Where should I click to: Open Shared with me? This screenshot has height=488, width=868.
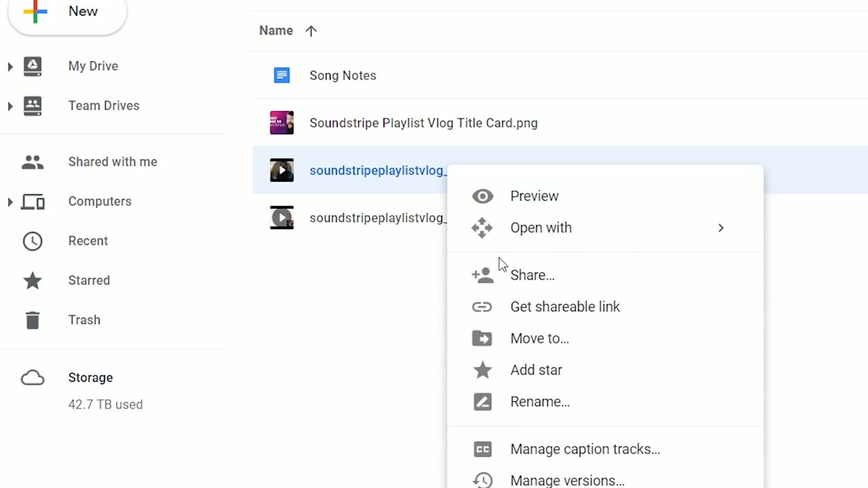click(x=113, y=162)
